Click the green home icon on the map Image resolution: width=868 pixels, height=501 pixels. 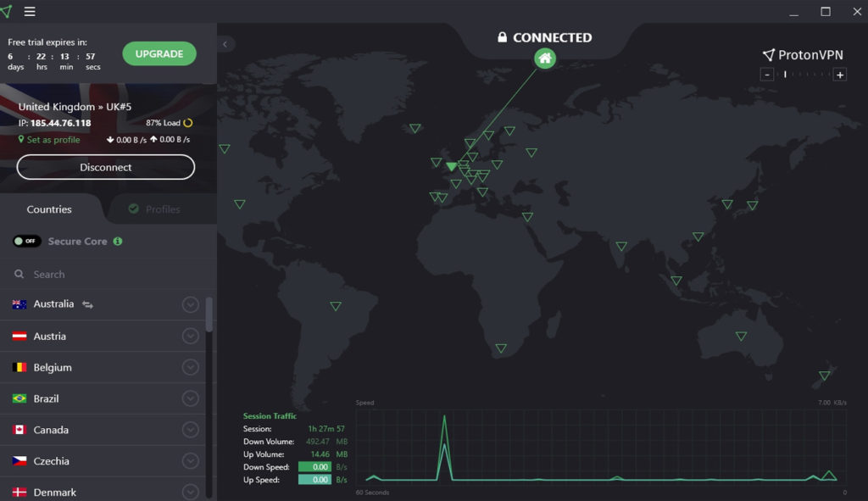[x=545, y=58]
